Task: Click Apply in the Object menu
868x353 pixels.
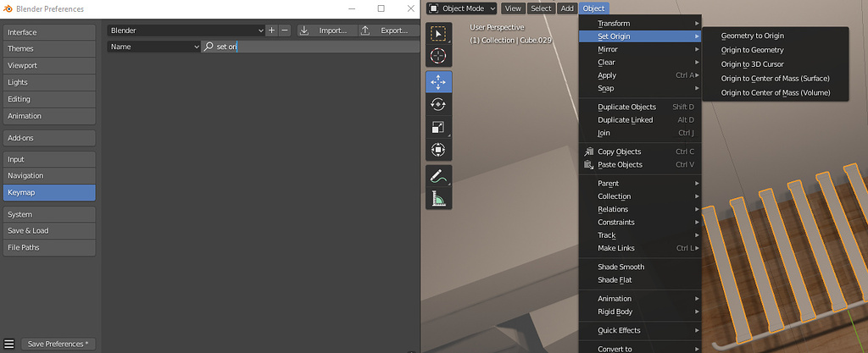Action: [640, 75]
